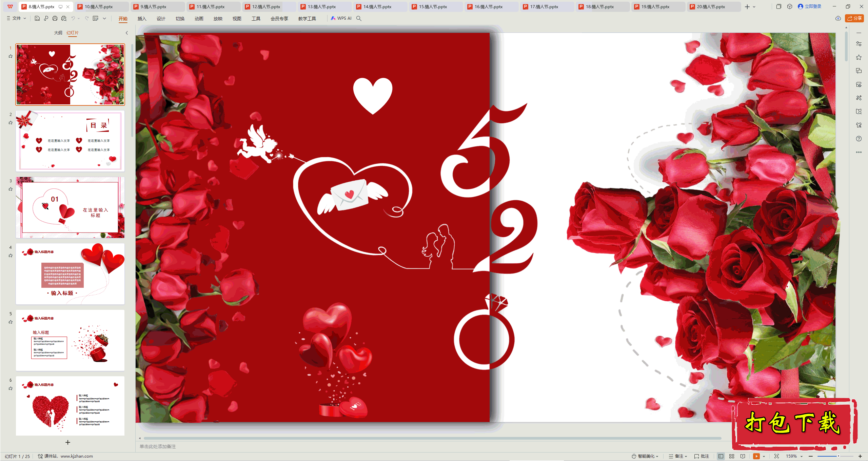The width and height of the screenshot is (868, 461).
Task: Open Print Preview from quick toolbar
Action: [64, 18]
